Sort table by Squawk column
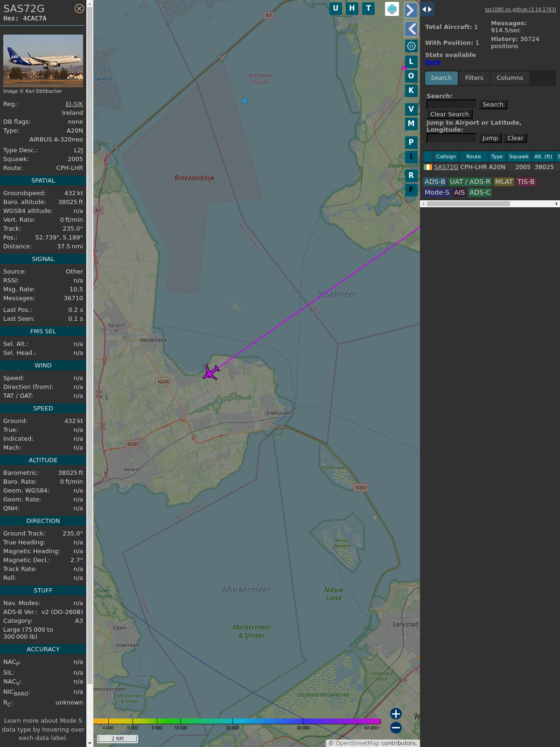Image resolution: width=560 pixels, height=747 pixels. click(519, 156)
